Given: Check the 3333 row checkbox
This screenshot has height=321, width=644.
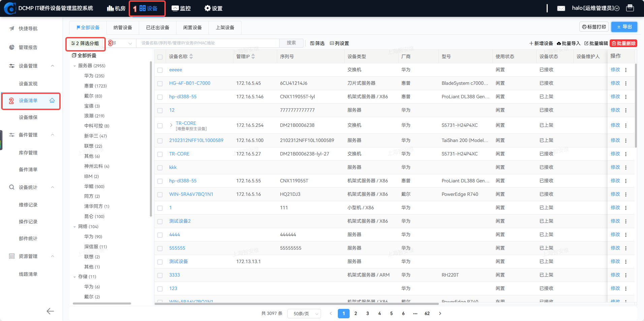Looking at the screenshot, I should tap(160, 276).
